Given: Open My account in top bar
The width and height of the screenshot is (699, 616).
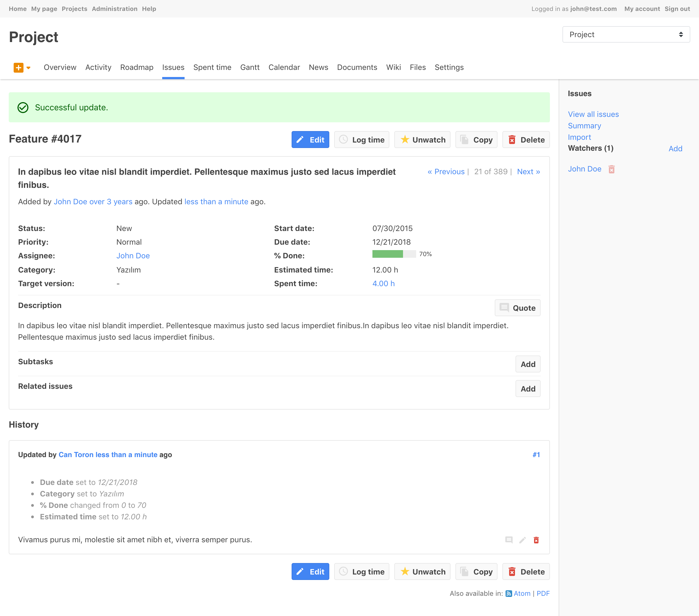Looking at the screenshot, I should click(x=642, y=9).
